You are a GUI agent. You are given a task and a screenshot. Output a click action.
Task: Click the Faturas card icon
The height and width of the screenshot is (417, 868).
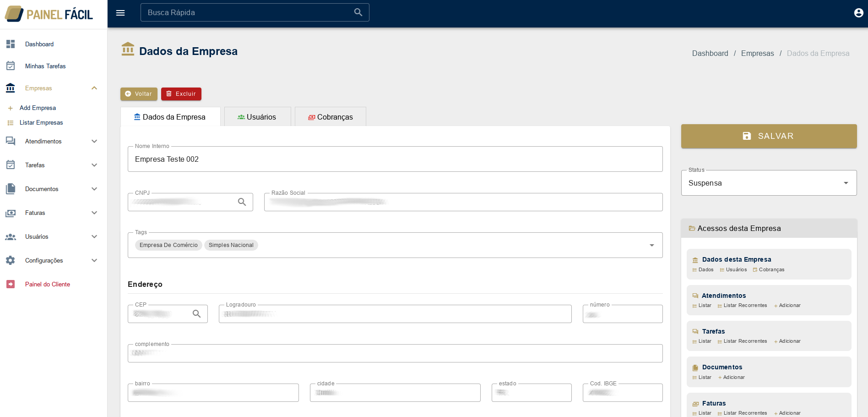(x=695, y=404)
